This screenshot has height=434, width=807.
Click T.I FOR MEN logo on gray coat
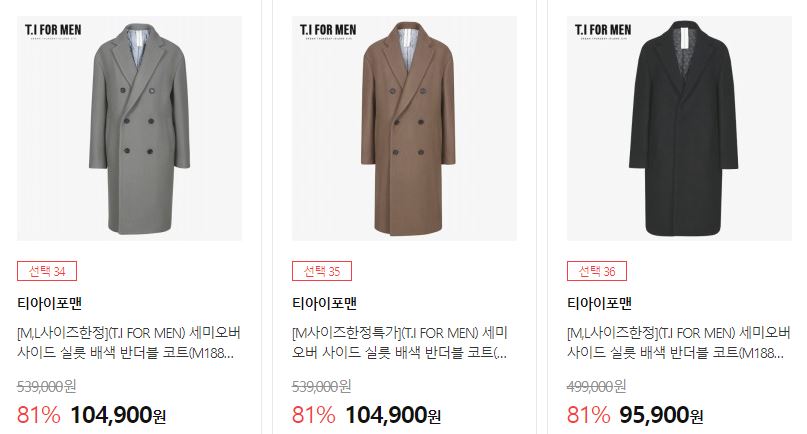[x=53, y=31]
